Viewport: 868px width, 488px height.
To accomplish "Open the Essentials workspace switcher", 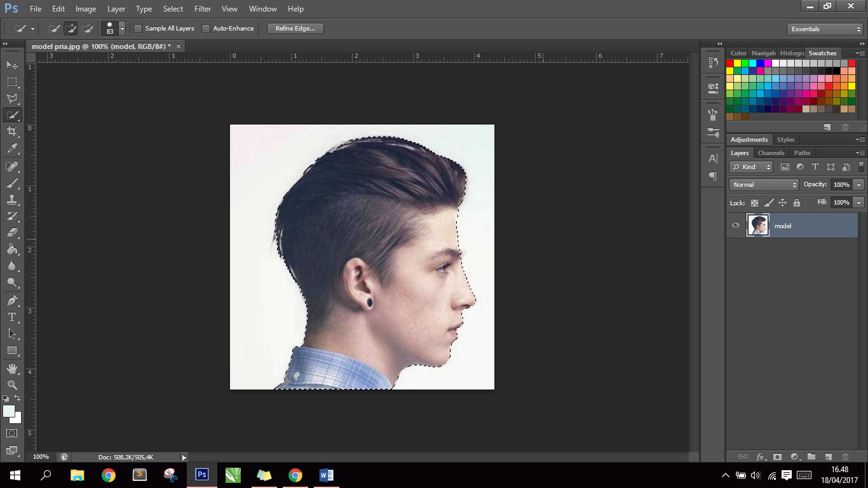I will 824,29.
